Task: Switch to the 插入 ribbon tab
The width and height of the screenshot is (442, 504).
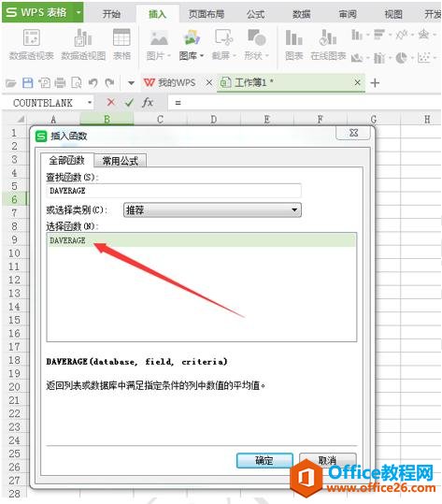Action: (x=157, y=14)
